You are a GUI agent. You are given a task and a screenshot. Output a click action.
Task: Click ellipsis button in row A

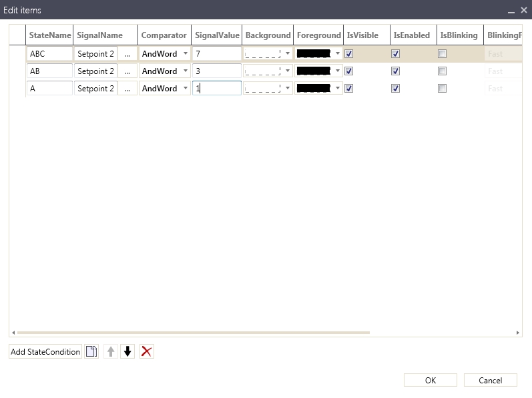tap(127, 89)
